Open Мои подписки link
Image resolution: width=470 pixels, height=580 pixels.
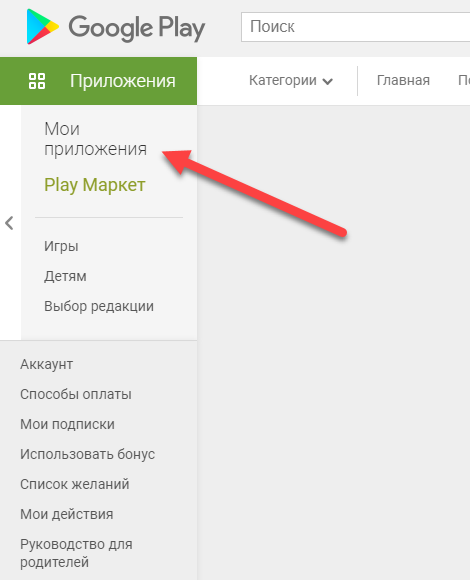tap(67, 424)
